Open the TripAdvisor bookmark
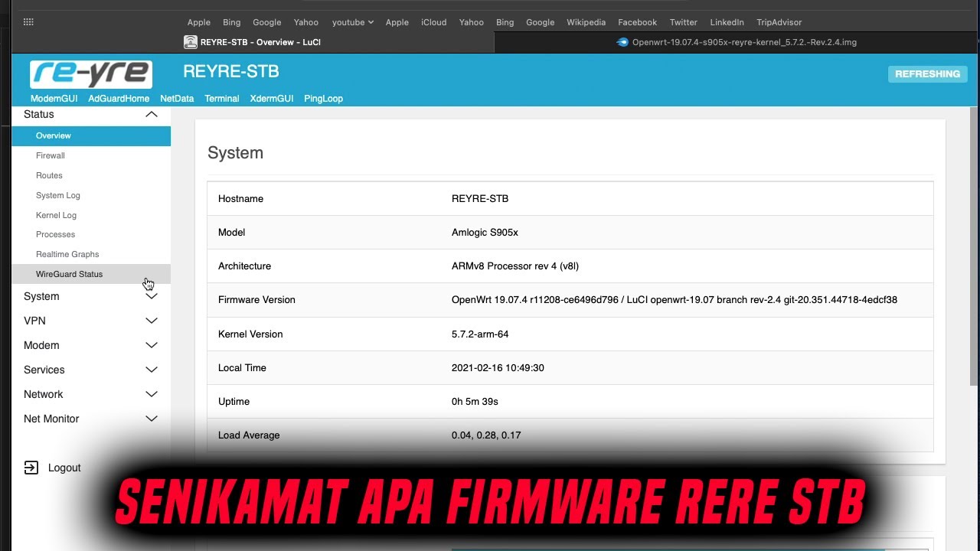The width and height of the screenshot is (980, 551). [779, 22]
